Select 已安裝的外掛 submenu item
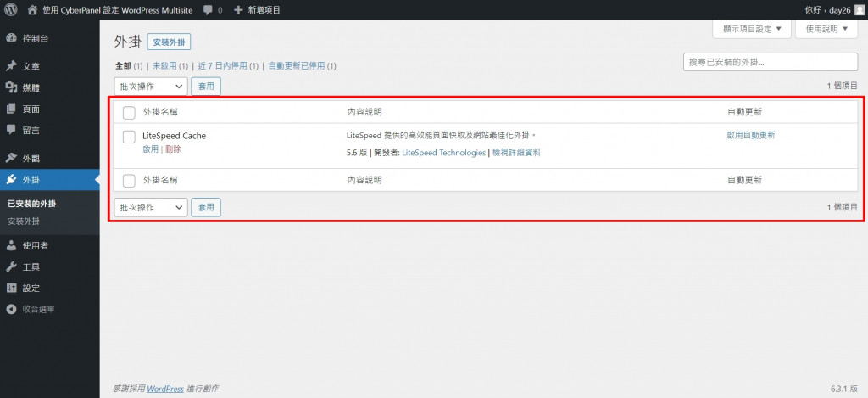Image resolution: width=868 pixels, height=398 pixels. (31, 204)
